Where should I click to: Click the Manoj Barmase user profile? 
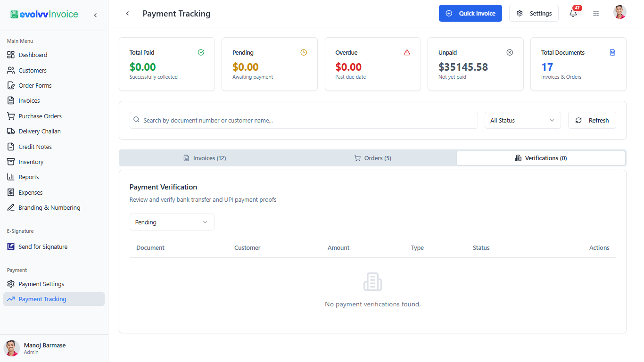point(54,348)
